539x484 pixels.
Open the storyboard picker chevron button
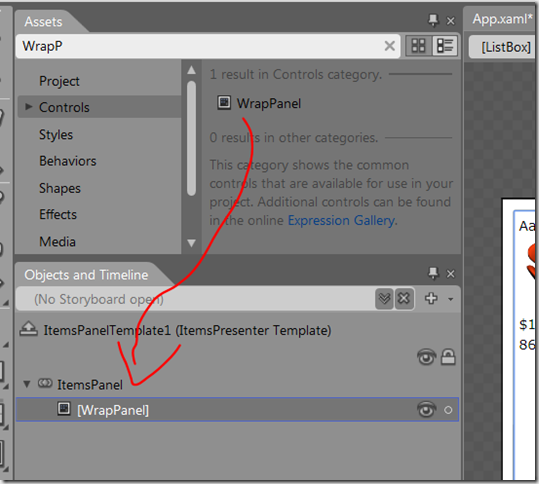coord(384,298)
